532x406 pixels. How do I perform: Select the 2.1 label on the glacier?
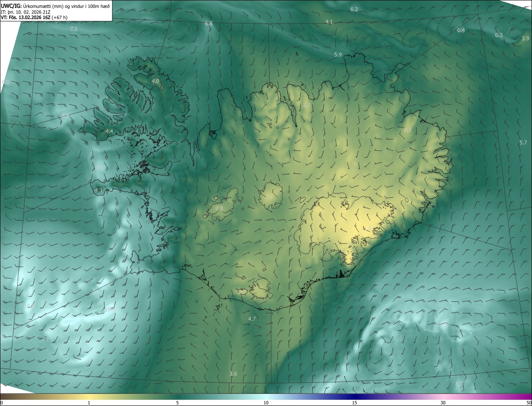pos(269,197)
